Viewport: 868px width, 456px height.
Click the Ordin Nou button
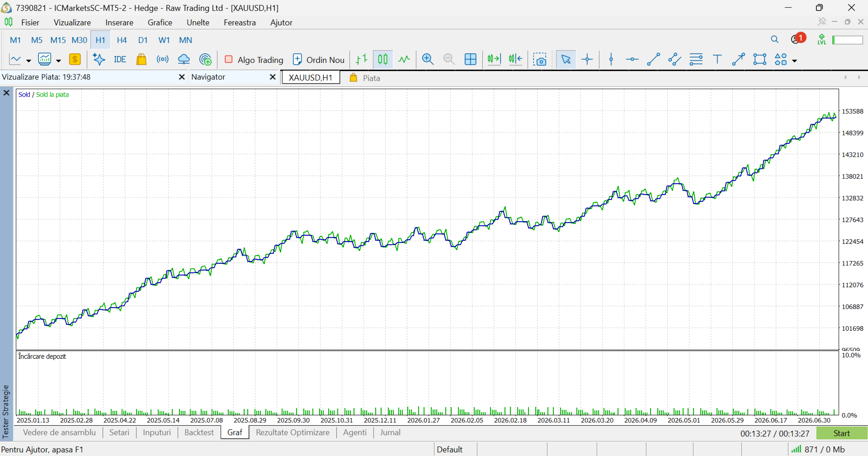[x=319, y=60]
